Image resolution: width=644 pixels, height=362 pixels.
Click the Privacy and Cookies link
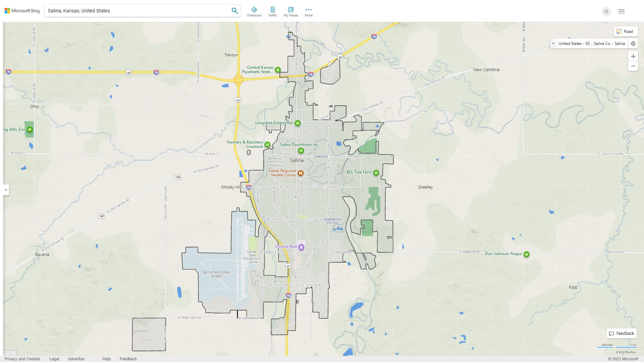(x=22, y=358)
